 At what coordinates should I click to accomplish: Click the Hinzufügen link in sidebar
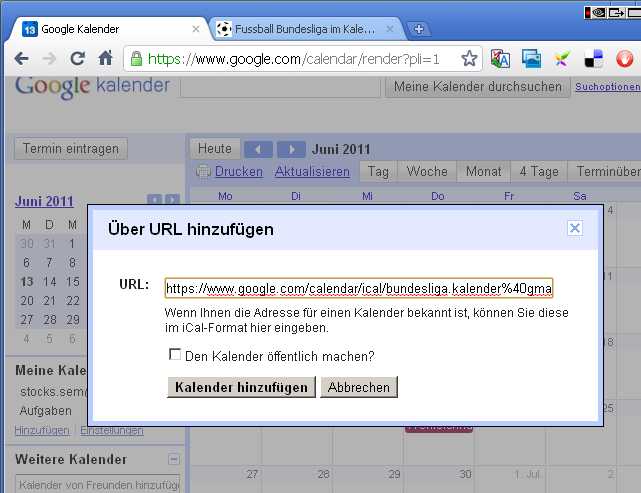click(42, 430)
